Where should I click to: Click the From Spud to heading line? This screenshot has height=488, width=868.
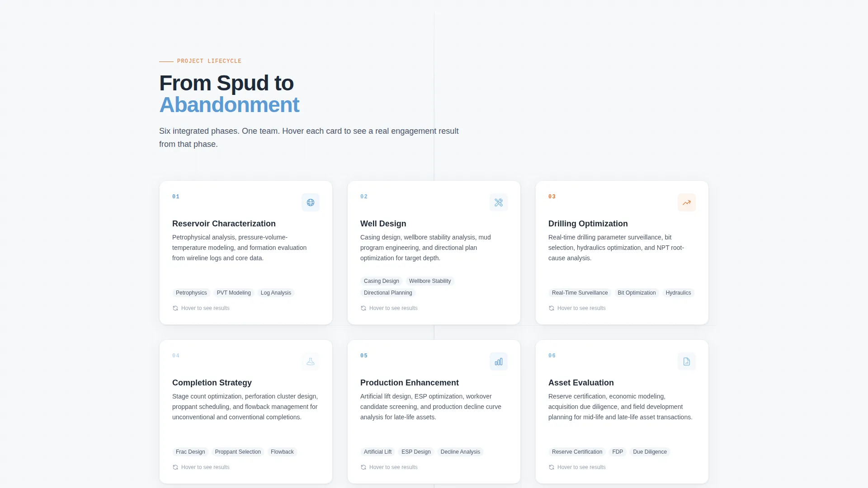(226, 83)
